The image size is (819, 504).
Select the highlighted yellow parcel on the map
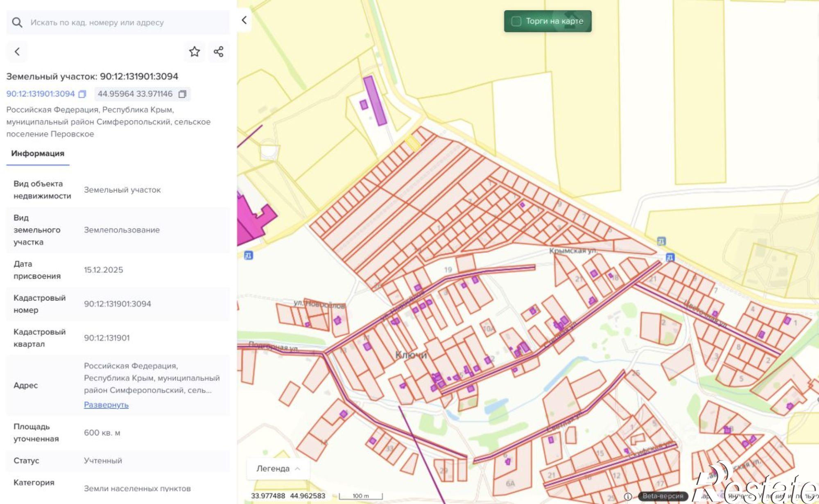(412, 143)
